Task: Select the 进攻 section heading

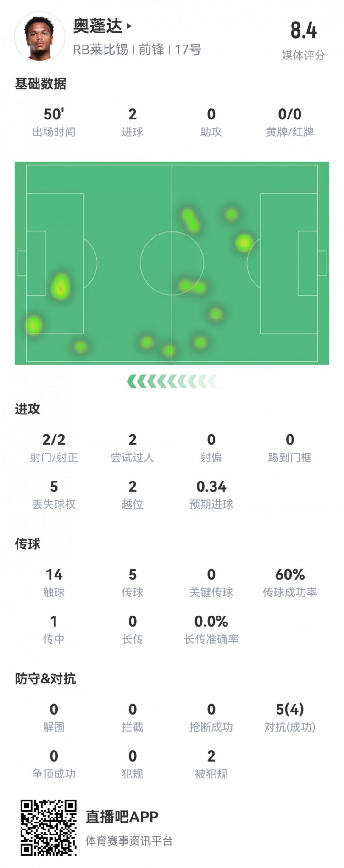Action: (x=28, y=409)
